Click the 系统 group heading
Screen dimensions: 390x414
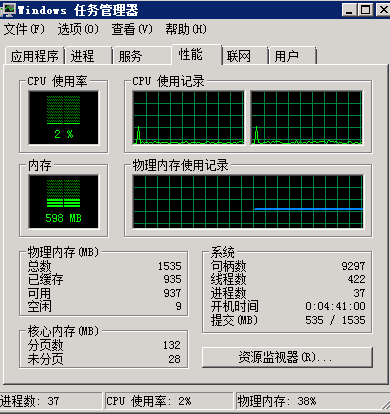pyautogui.click(x=222, y=252)
